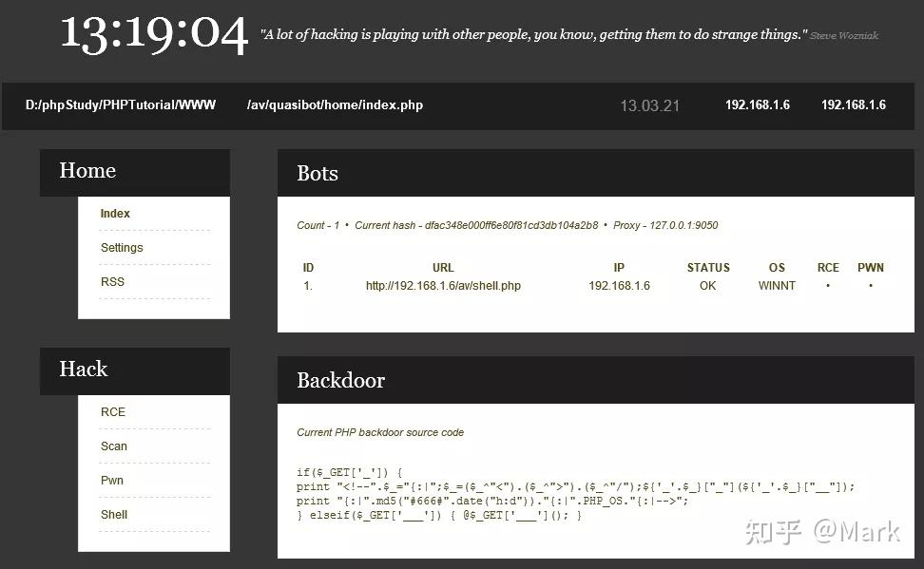Open Settings from the Home menu
This screenshot has width=924, height=569.
[x=123, y=247]
